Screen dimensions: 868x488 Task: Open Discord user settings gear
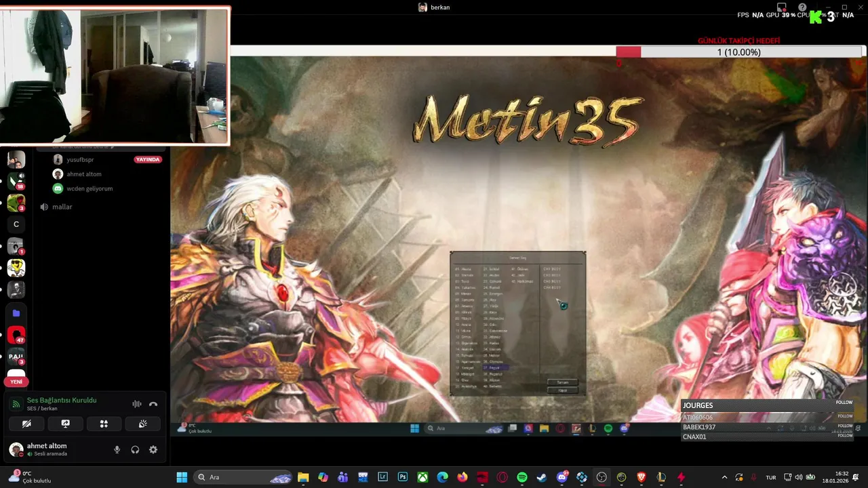pyautogui.click(x=153, y=449)
